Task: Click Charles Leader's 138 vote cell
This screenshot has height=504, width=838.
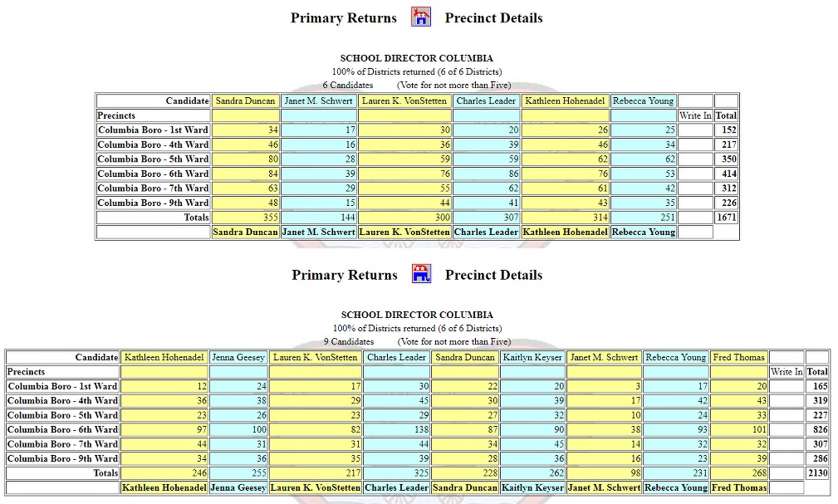Action: (396, 429)
